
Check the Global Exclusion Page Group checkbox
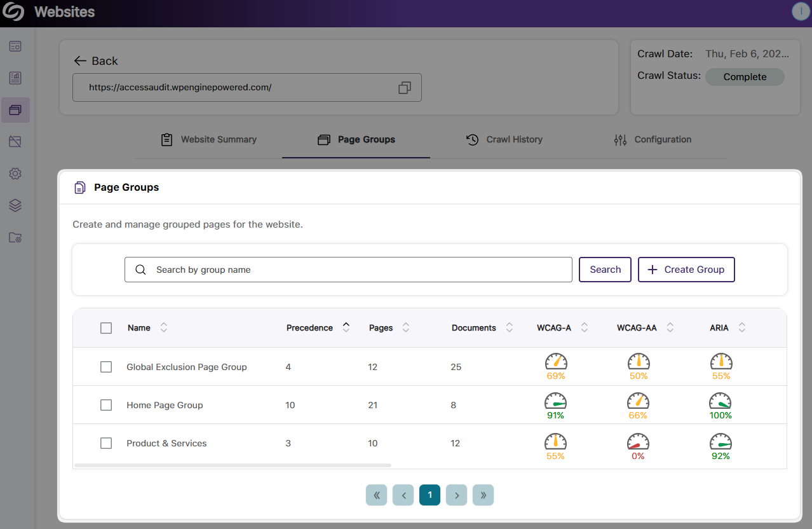106,367
